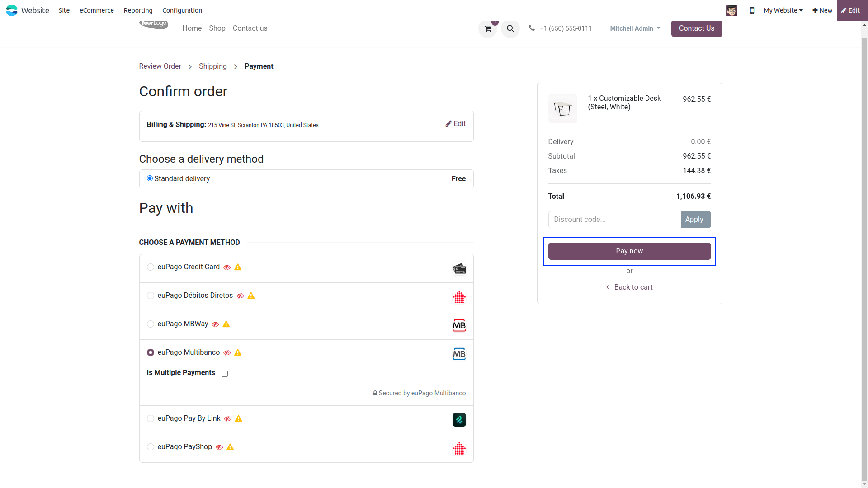Open the Contact us nav link
868x488 pixels.
point(250,28)
